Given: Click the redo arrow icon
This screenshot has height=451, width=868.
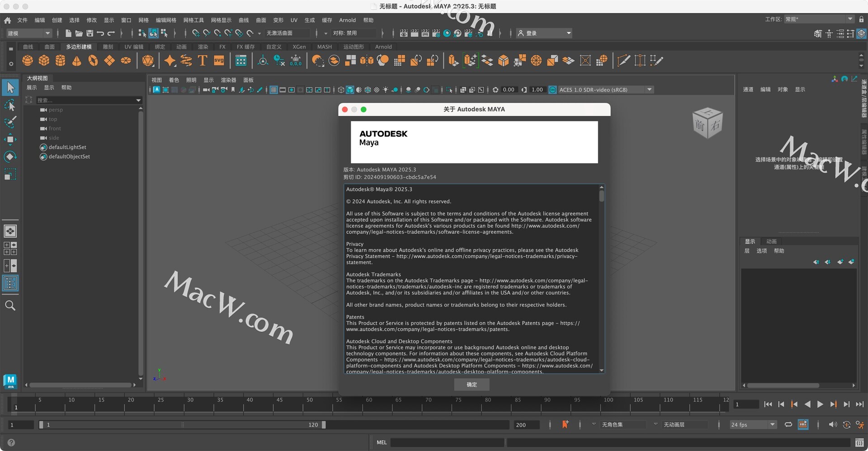Looking at the screenshot, I should [x=111, y=33].
